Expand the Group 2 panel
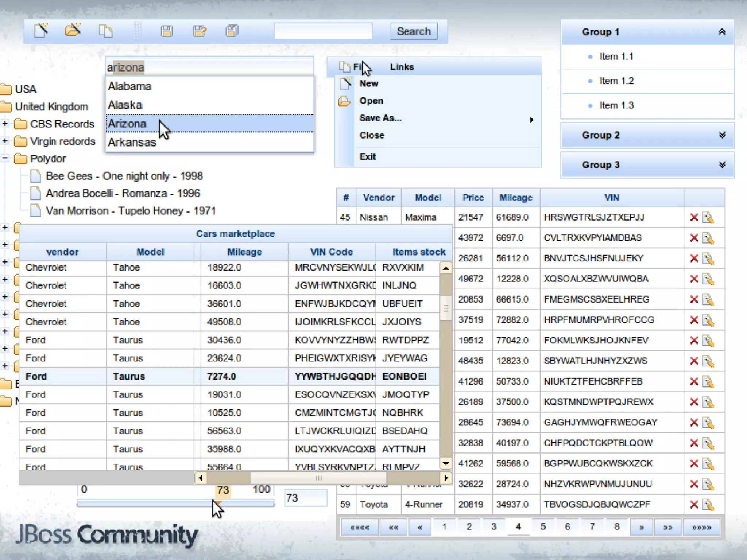 click(722, 135)
